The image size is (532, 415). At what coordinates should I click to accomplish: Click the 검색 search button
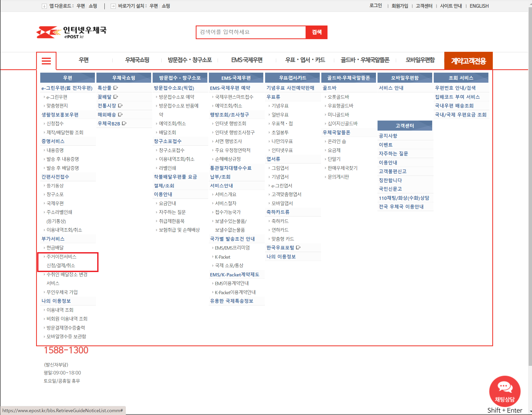click(316, 32)
